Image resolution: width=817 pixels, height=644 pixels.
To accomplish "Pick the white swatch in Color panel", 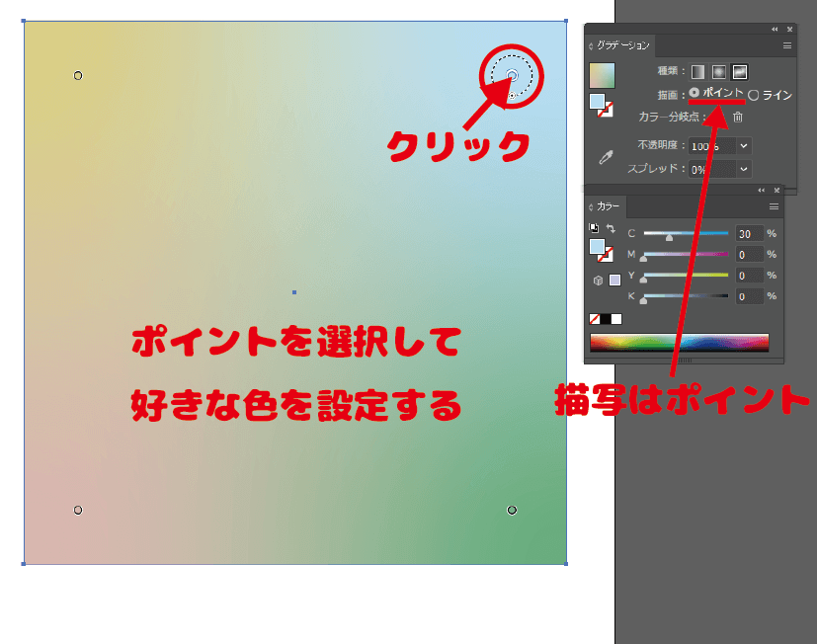I will (616, 319).
